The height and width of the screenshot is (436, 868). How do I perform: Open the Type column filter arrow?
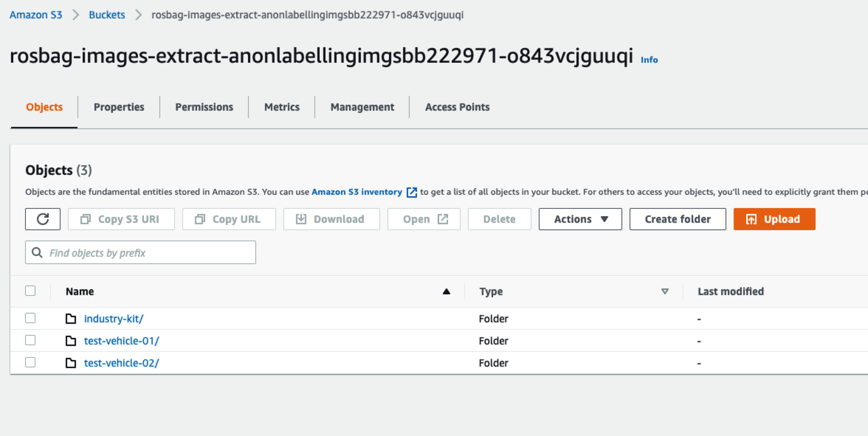(x=665, y=291)
